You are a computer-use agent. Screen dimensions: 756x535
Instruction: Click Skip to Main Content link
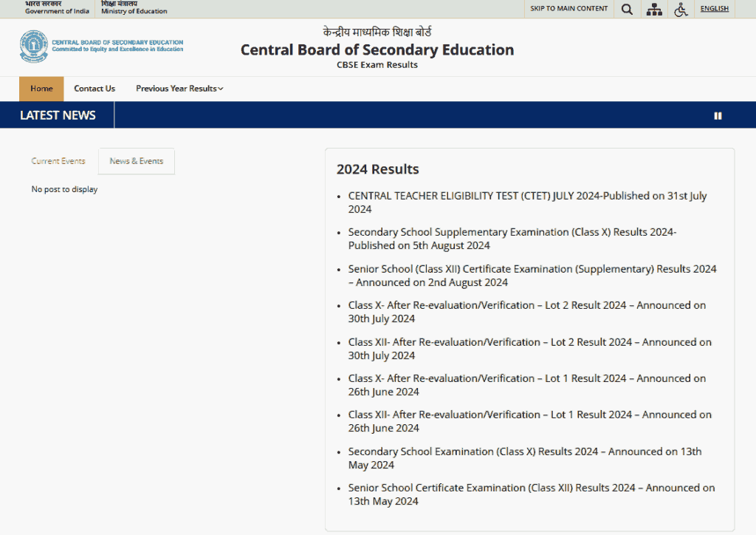click(569, 9)
